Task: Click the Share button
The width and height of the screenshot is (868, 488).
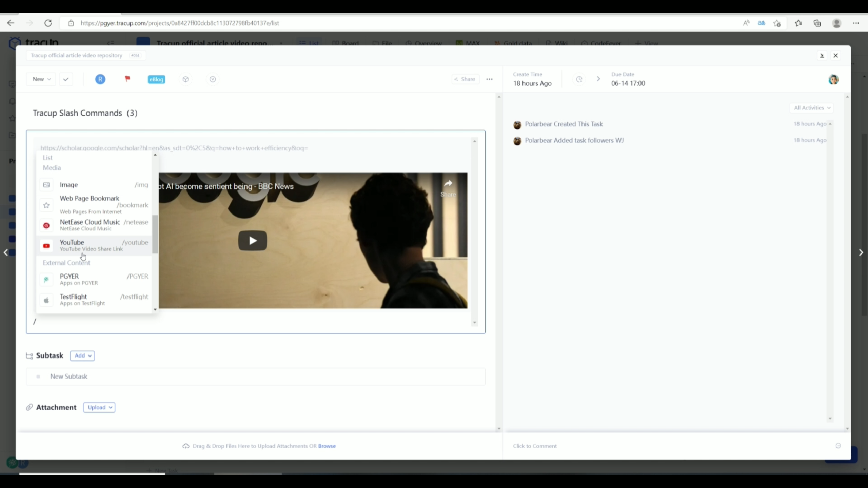Action: coord(465,79)
